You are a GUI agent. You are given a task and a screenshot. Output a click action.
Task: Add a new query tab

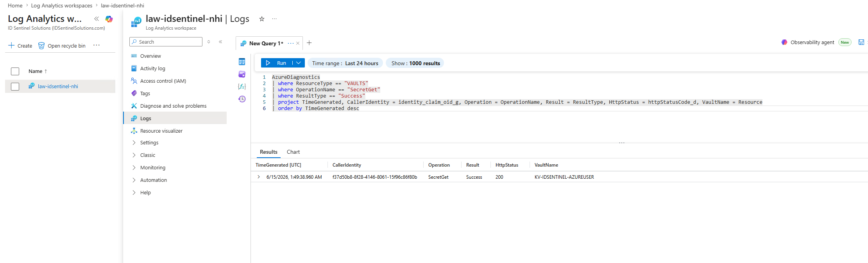click(309, 43)
